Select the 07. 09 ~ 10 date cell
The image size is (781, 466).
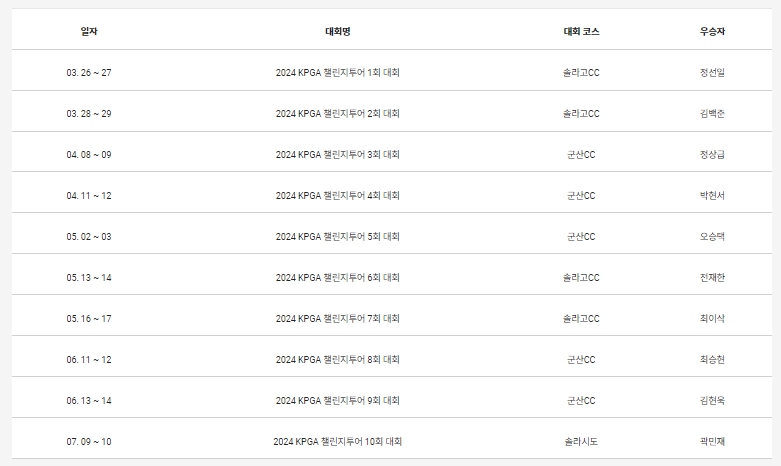coord(89,441)
